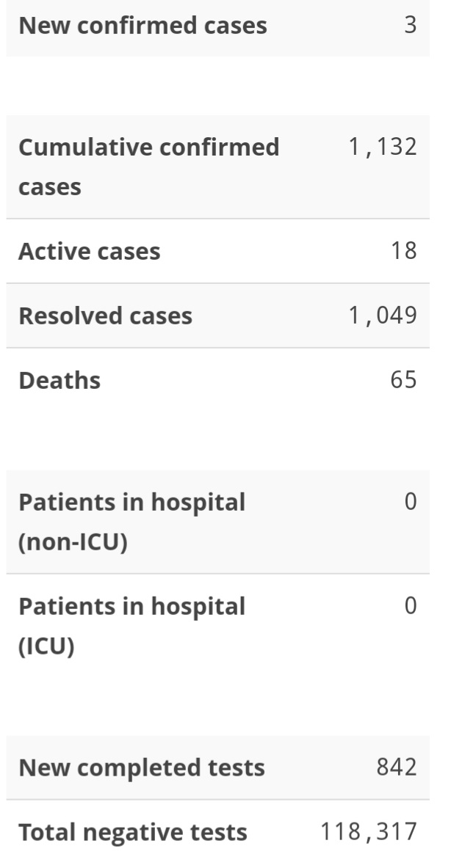Click the (ICU) text in hospital row

tap(46, 646)
